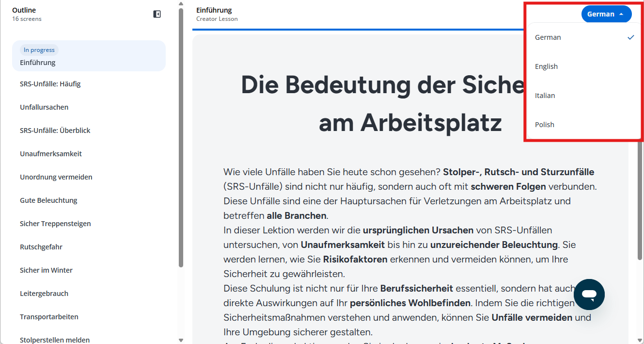This screenshot has width=644, height=344.
Task: Click bold text 'alle Branchen'
Action: click(x=297, y=215)
